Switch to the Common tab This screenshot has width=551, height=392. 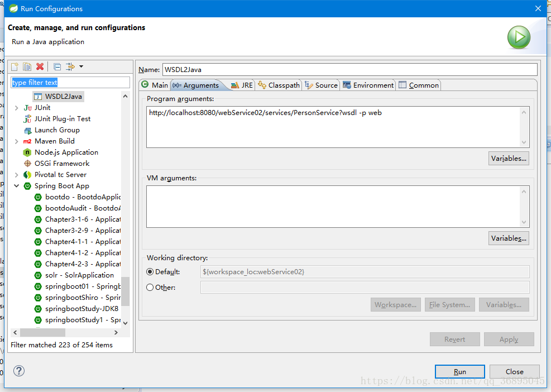[419, 85]
